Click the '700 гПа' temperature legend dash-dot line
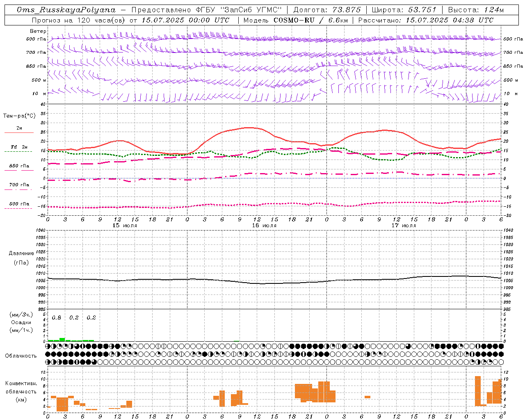The height and width of the screenshot is (420, 525). coord(18,189)
